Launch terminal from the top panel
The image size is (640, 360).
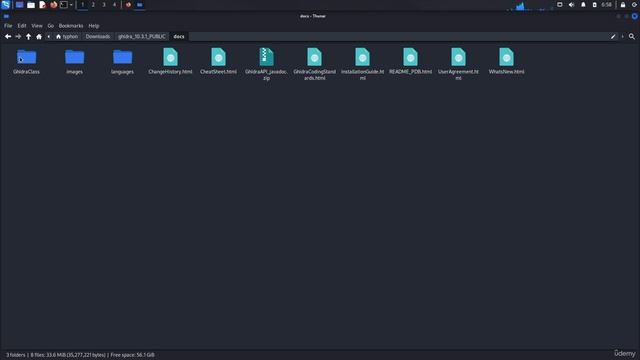(x=64, y=5)
